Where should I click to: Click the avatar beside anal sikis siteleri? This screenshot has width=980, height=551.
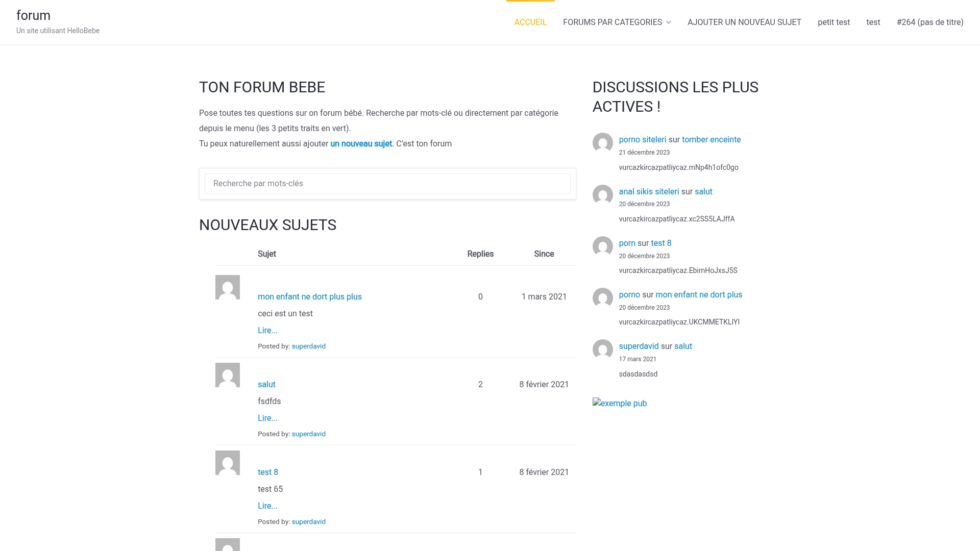(x=603, y=195)
